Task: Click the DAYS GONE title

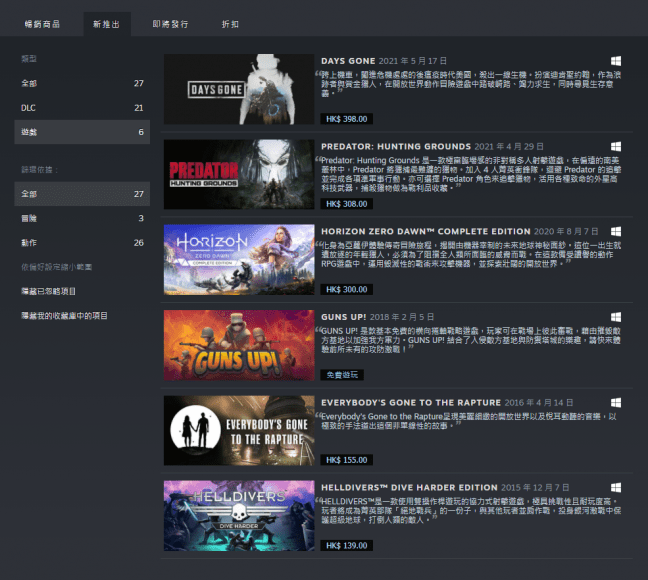Action: 348,61
